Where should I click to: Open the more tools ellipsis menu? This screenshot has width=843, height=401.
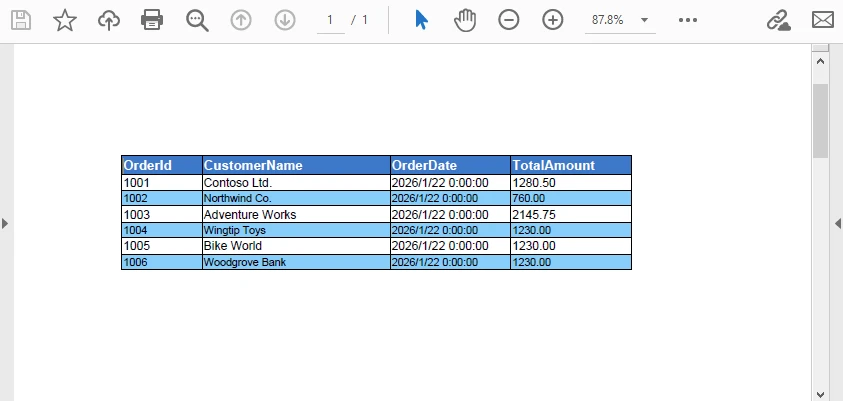point(688,20)
